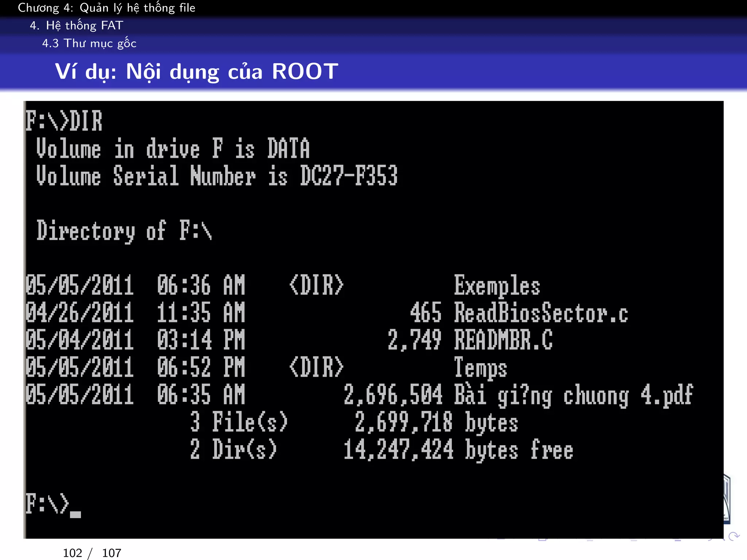Click the date '05/04/2011'
747x560 pixels.
tap(80, 340)
